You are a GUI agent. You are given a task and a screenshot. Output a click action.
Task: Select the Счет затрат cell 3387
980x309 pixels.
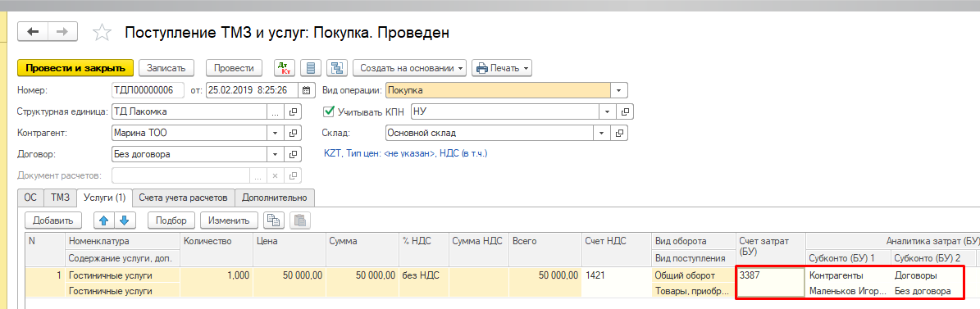point(771,282)
